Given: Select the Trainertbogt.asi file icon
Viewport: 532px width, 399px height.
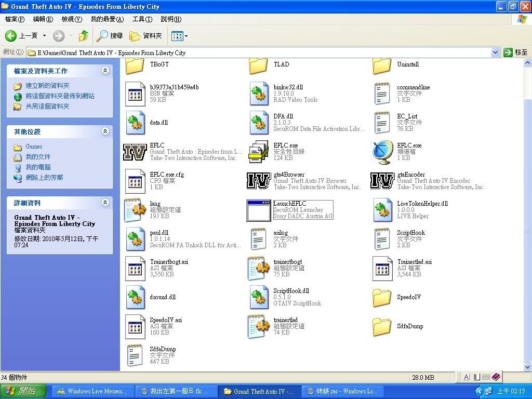Looking at the screenshot, I should (x=135, y=268).
